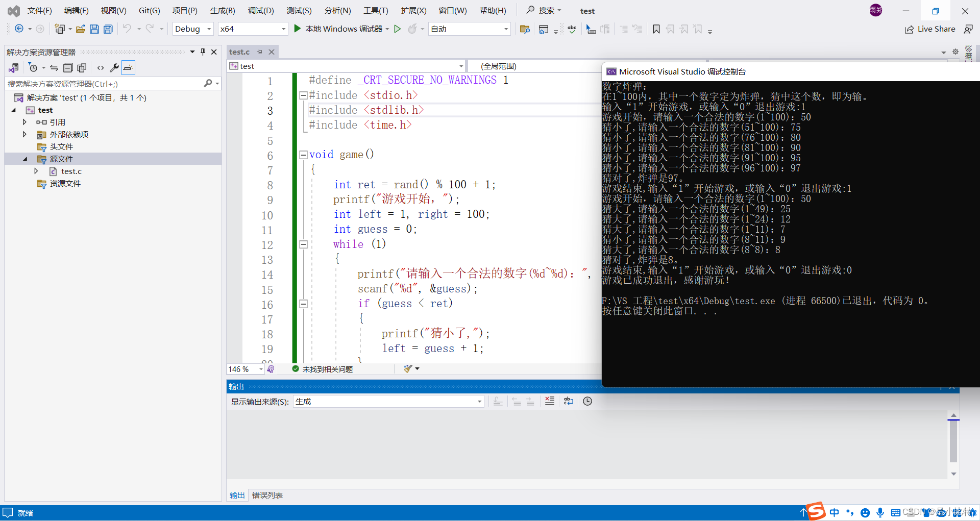The image size is (980, 521).
Task: Open find in files from the toolbar
Action: (x=525, y=29)
